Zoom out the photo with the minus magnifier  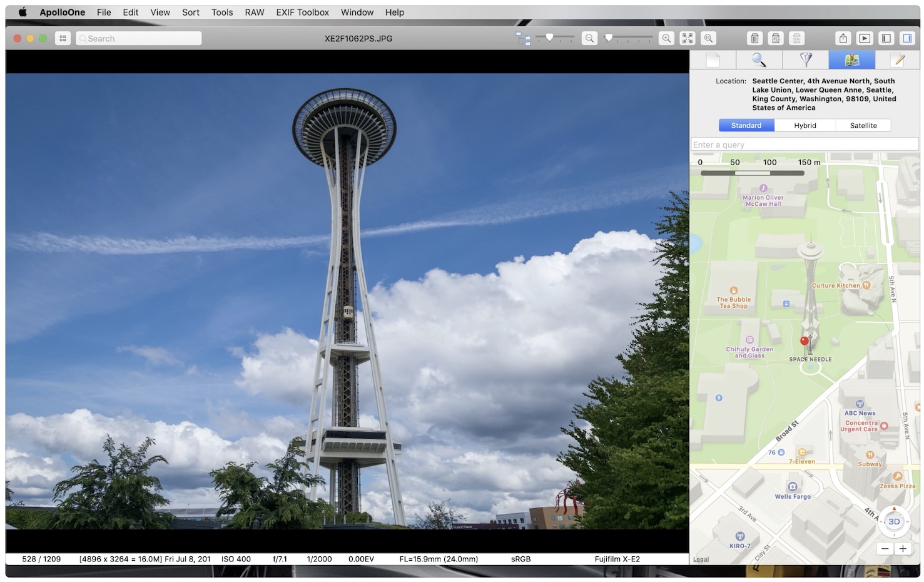tap(589, 38)
